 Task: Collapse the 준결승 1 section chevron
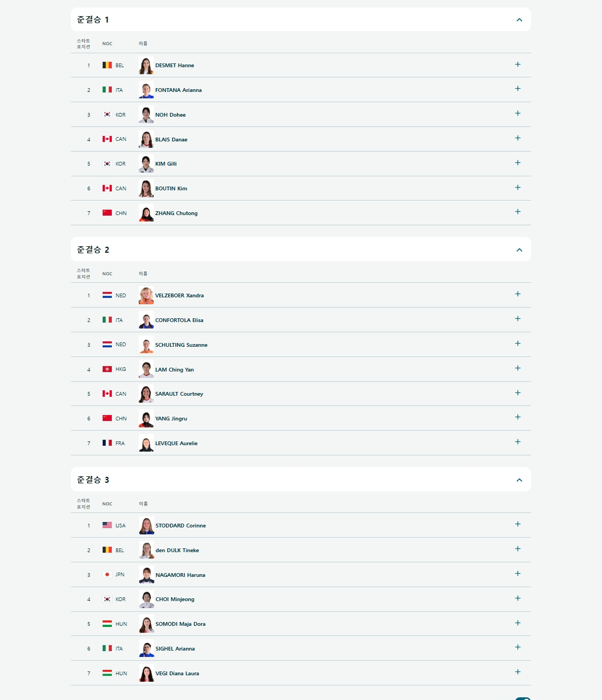coord(519,20)
